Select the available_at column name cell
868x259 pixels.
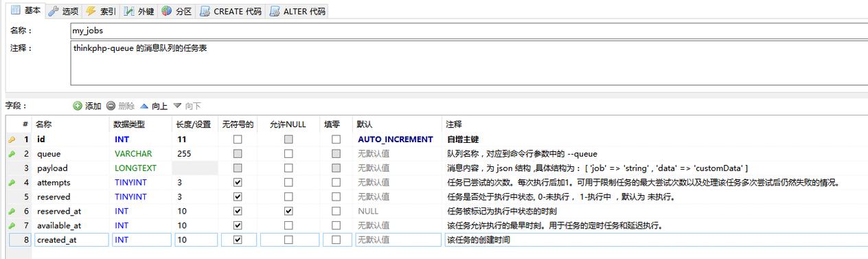click(72, 225)
